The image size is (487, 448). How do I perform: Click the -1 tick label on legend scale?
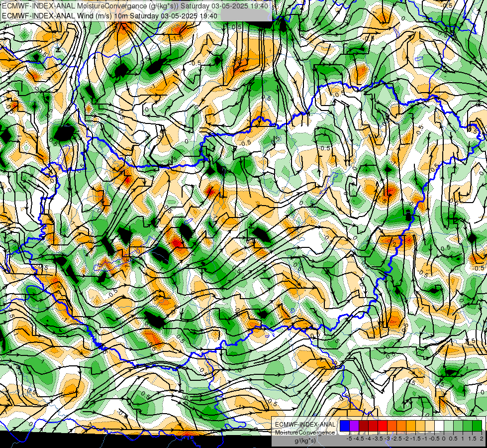[425, 439]
